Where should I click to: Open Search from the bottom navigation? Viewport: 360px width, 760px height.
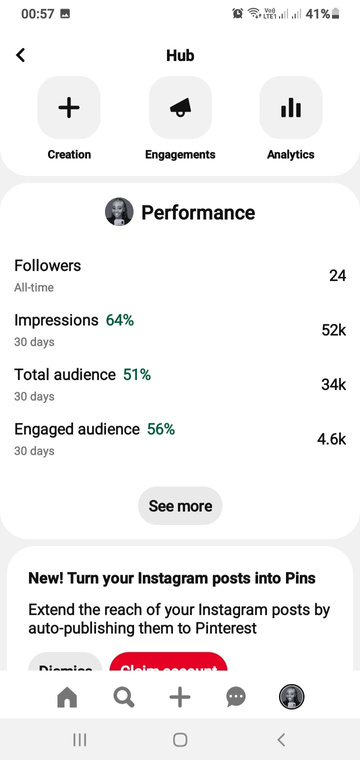(124, 697)
